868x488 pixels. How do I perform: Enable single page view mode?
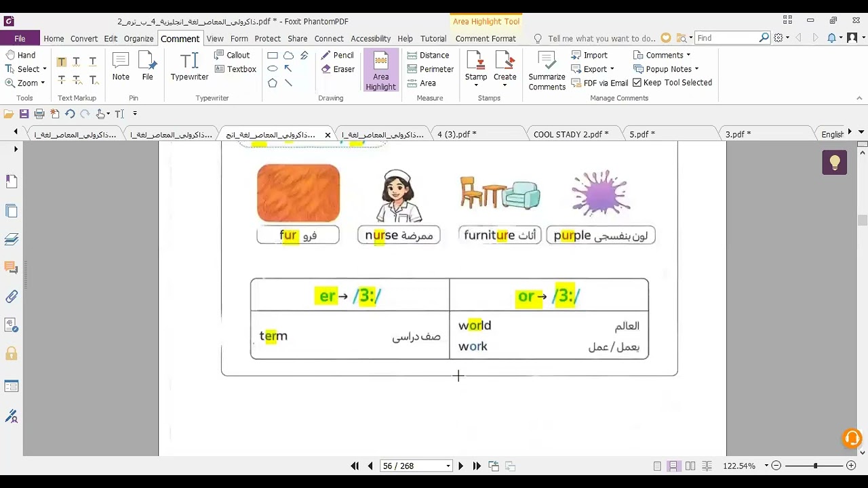click(657, 466)
